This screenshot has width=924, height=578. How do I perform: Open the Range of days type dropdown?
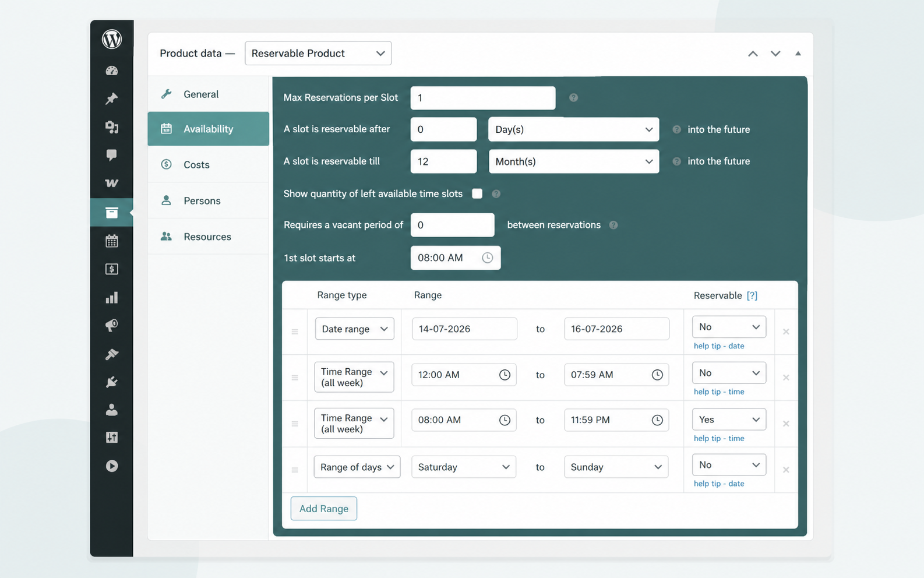(357, 467)
